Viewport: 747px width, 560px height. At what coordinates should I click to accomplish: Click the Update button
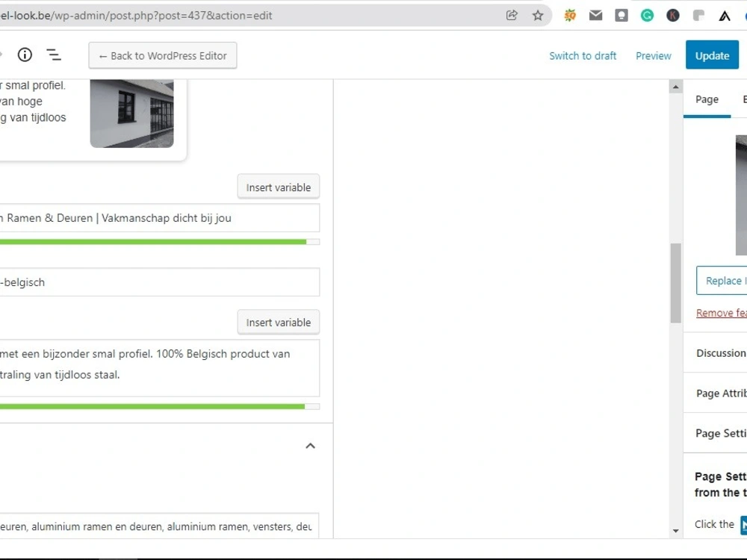pos(712,55)
